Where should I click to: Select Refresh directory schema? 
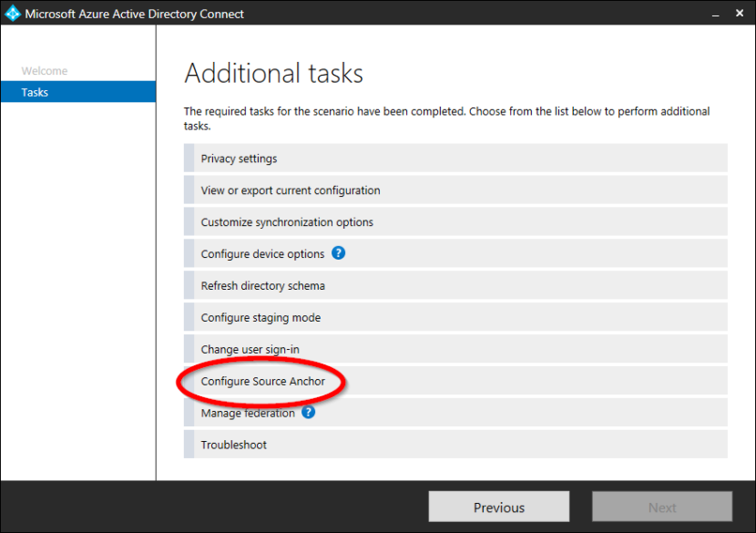click(x=262, y=286)
